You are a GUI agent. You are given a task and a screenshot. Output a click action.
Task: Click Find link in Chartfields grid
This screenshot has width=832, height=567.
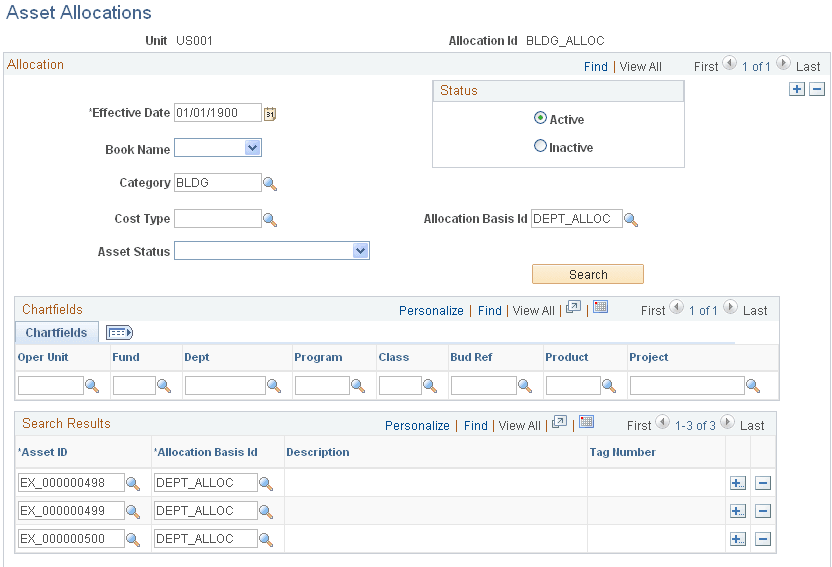[x=490, y=311]
